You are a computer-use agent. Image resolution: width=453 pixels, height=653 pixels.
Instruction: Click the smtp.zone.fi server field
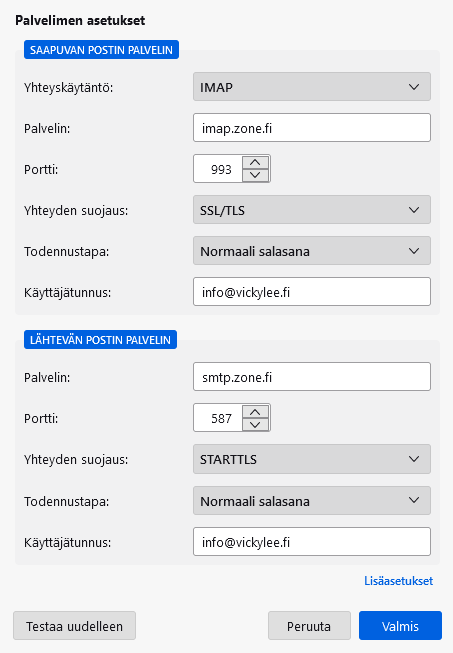311,376
